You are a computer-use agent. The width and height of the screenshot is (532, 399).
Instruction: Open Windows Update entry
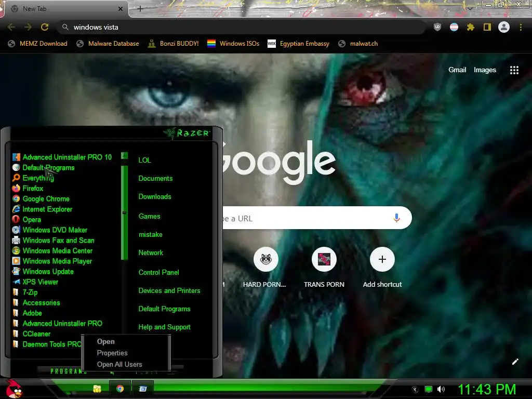(x=43, y=271)
